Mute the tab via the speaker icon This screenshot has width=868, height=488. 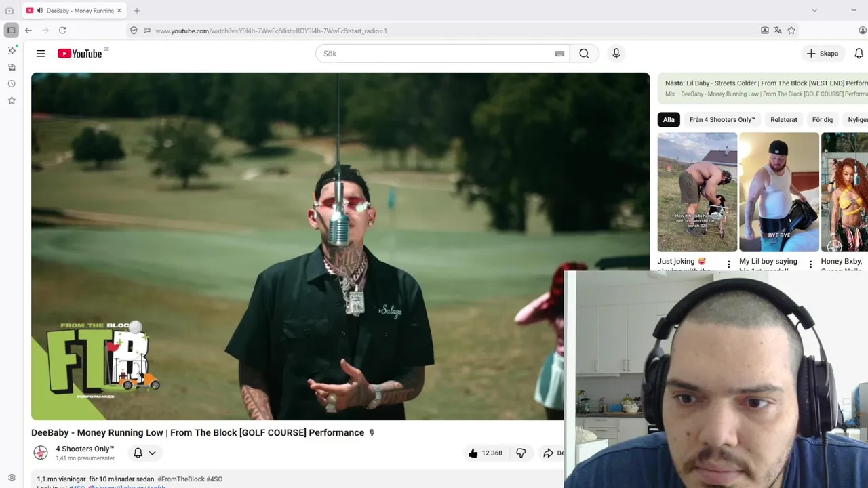40,11
